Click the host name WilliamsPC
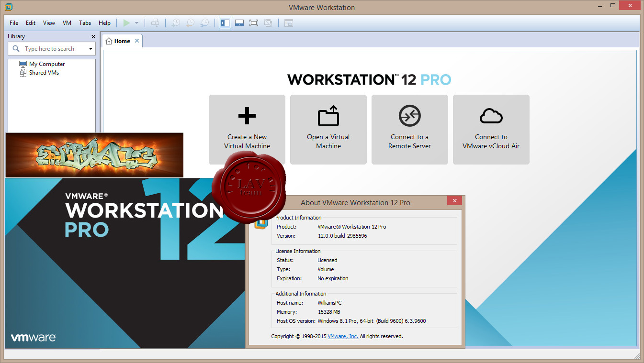 (x=329, y=303)
